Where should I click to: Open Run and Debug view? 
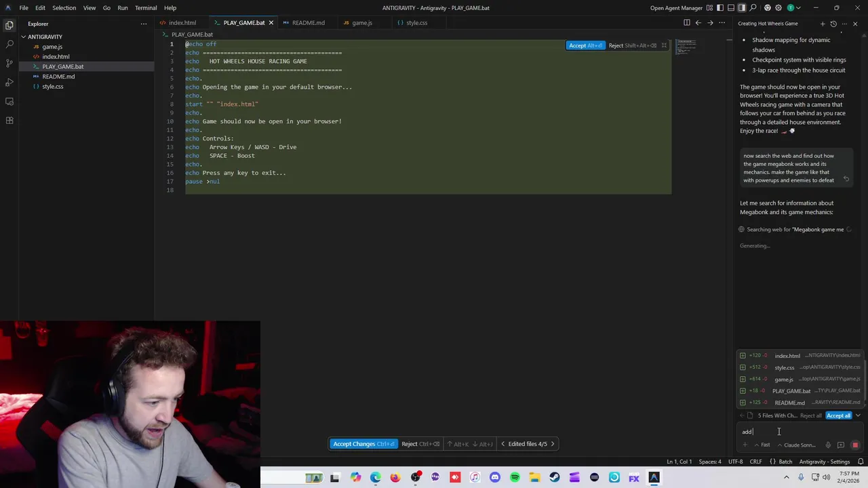coord(9,82)
